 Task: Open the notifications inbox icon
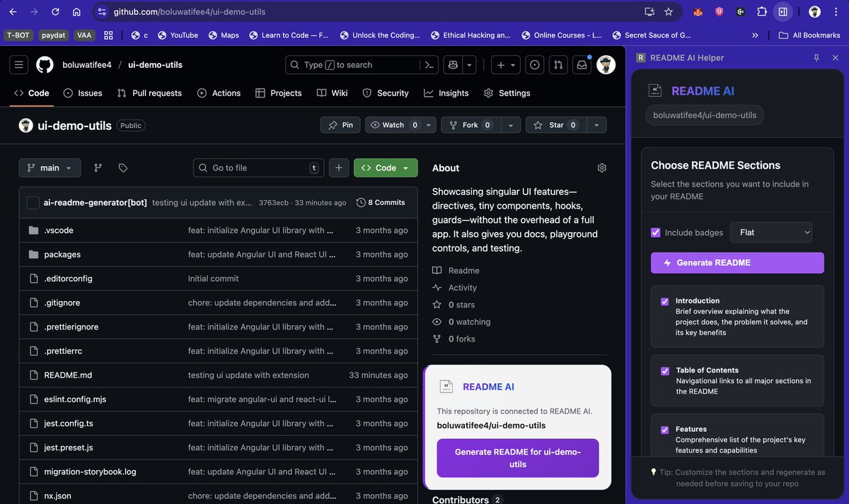(x=582, y=64)
